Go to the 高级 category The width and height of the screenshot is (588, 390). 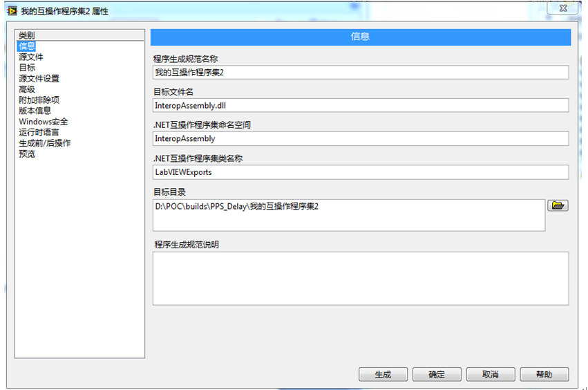pyautogui.click(x=27, y=89)
